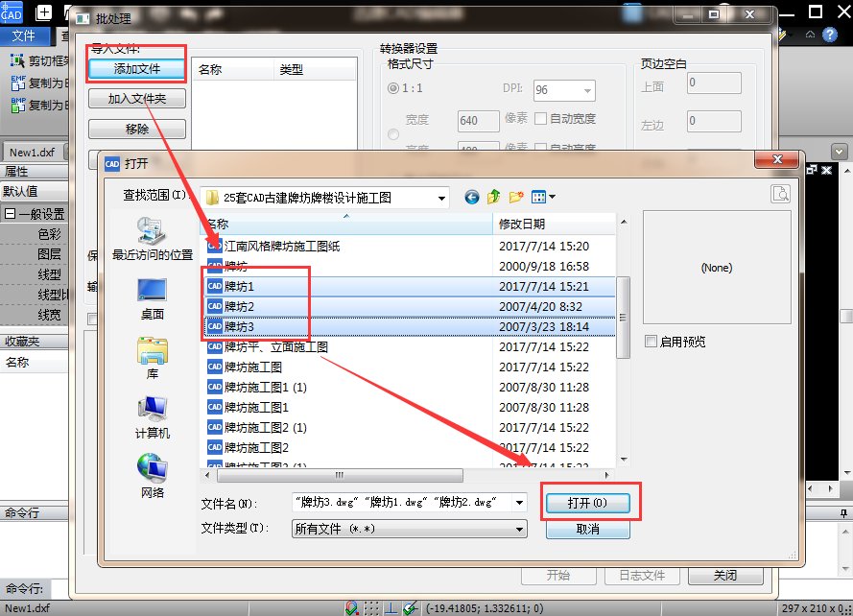Image resolution: width=853 pixels, height=616 pixels.
Task: Open the DPI value dropdown
Action: tap(587, 89)
